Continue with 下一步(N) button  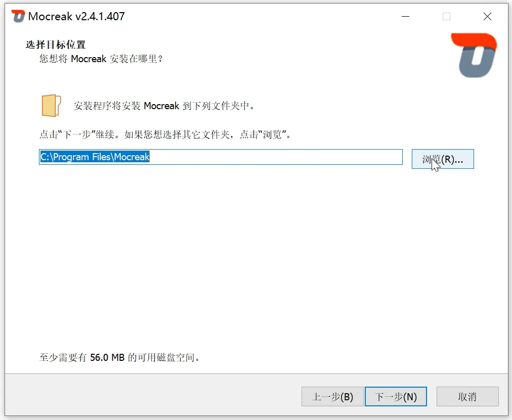396,397
